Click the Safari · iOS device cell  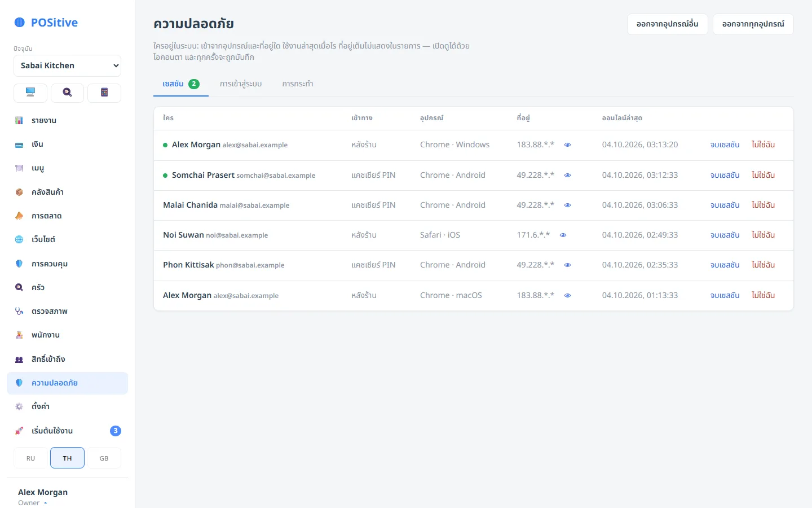pos(440,235)
